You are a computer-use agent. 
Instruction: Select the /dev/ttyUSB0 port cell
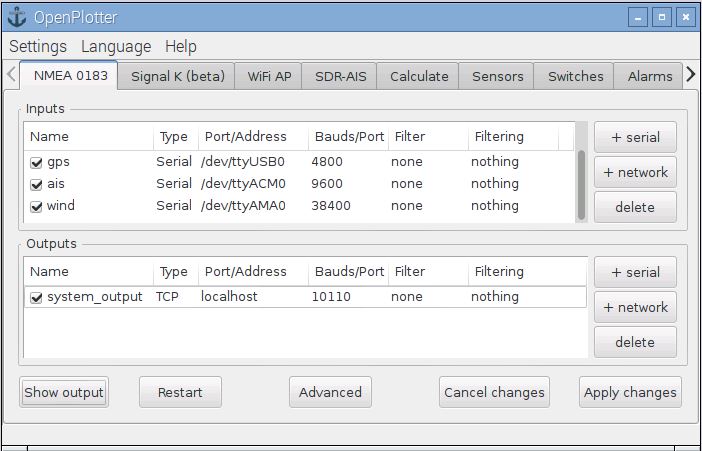(243, 162)
